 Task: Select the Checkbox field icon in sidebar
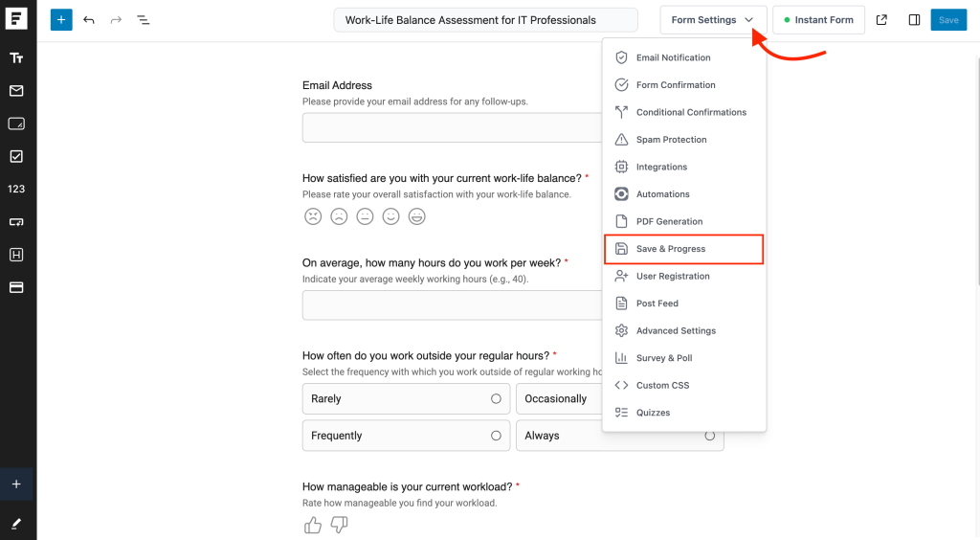[x=16, y=156]
